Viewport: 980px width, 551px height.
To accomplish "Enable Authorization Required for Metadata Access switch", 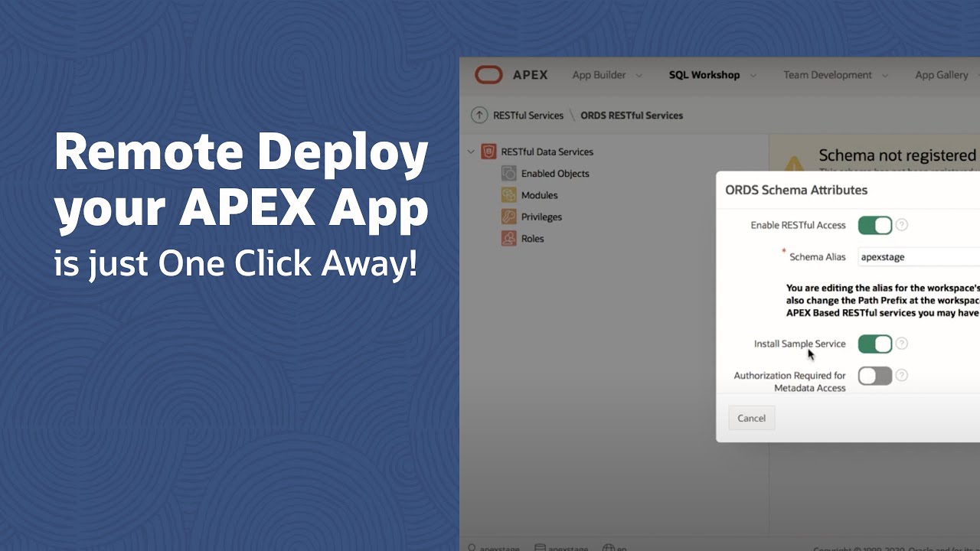I will tap(875, 376).
